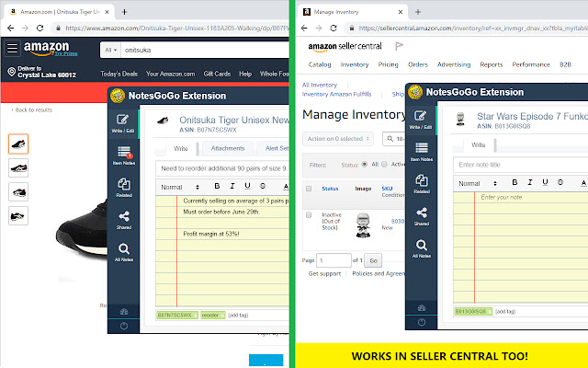
Task: Click Go pagination button
Action: point(374,260)
